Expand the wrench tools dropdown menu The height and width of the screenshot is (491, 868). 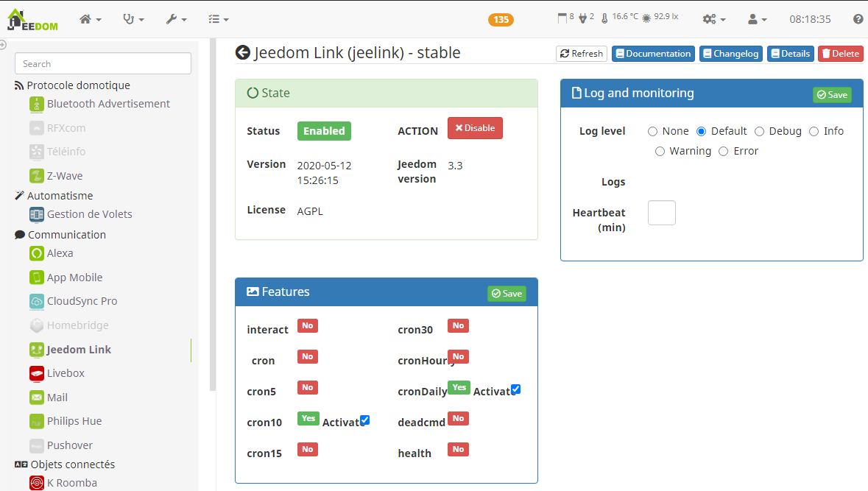(176, 19)
